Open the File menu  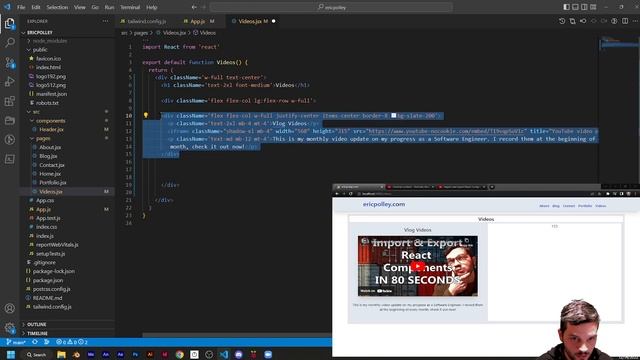click(x=21, y=7)
